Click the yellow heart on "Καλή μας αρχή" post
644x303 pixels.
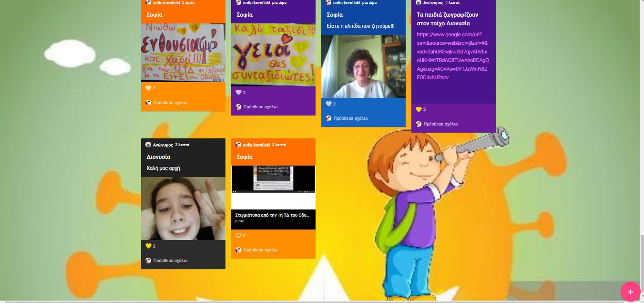click(148, 246)
